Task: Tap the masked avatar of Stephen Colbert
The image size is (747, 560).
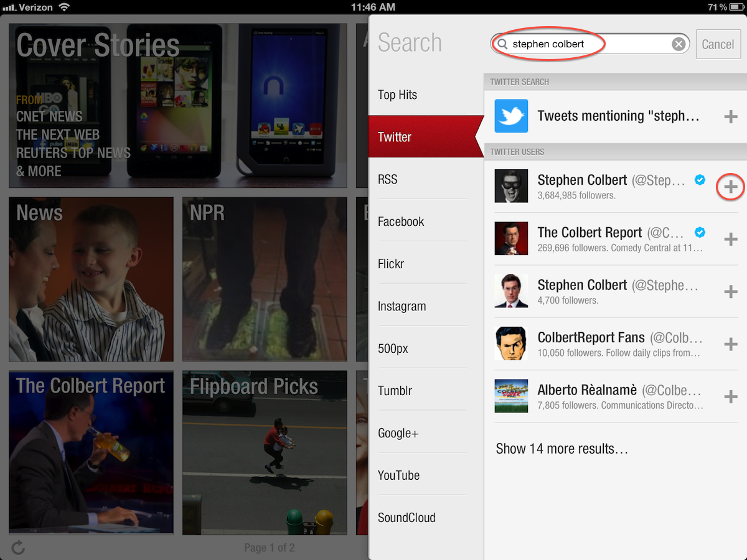Action: coord(511,185)
